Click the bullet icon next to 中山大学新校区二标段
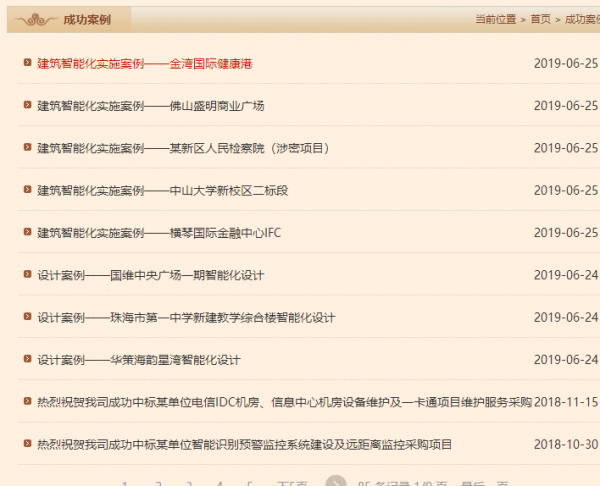Screen dimensions: 600x486 [x=28, y=190]
